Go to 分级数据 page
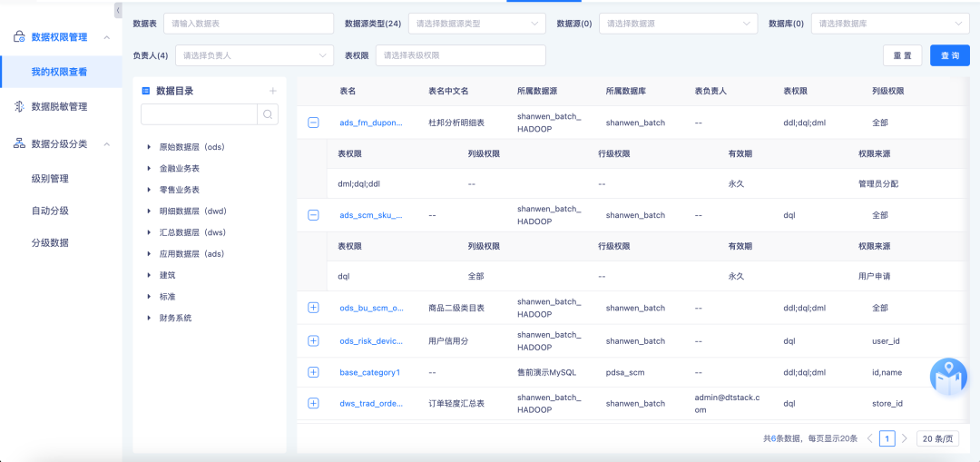This screenshot has height=462, width=980. (x=50, y=242)
